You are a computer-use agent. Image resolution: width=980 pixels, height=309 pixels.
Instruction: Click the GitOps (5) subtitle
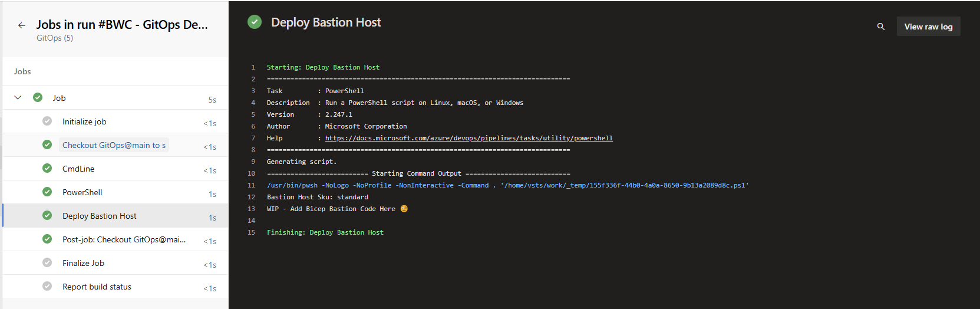pos(55,38)
